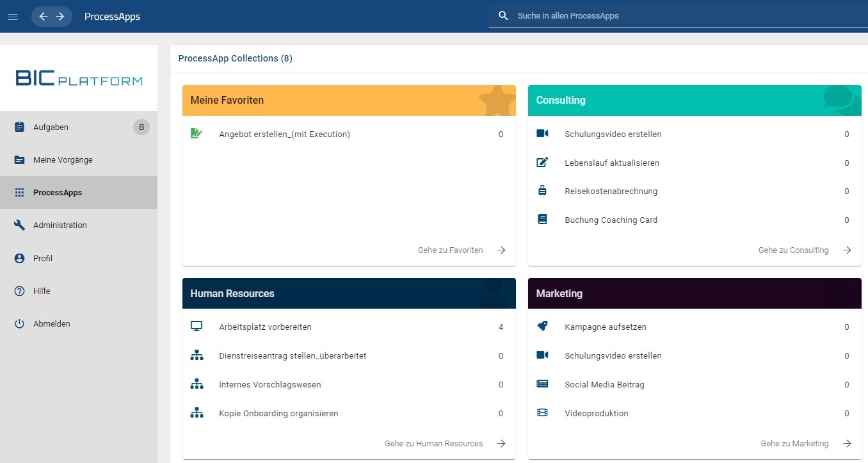Open Kopie Onboarding organisieren
Viewport: 868px width, 463px height.
pyautogui.click(x=278, y=414)
